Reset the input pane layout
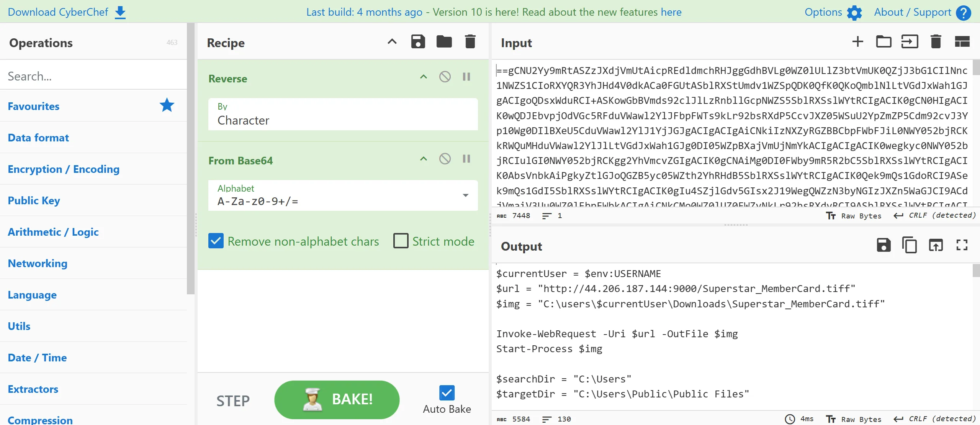The height and width of the screenshot is (425, 980). (962, 41)
